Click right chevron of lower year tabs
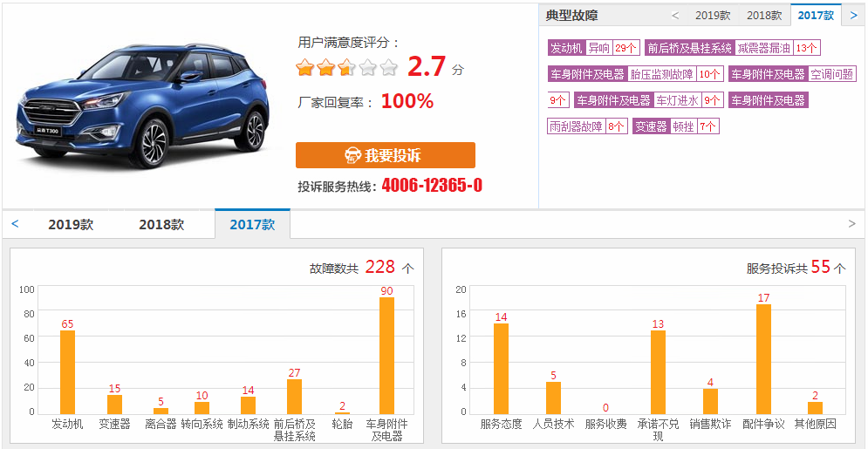 coord(851,224)
